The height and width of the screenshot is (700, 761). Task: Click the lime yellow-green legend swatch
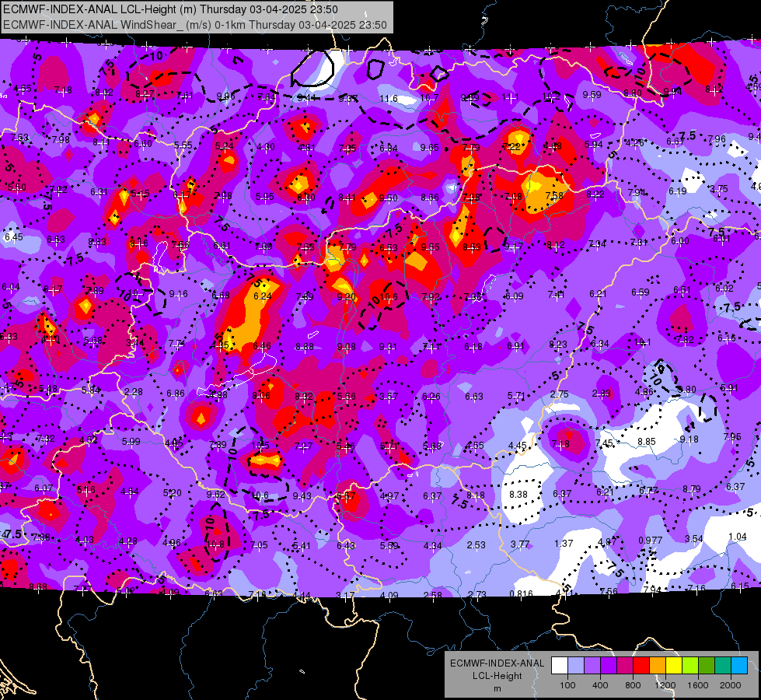click(x=690, y=665)
